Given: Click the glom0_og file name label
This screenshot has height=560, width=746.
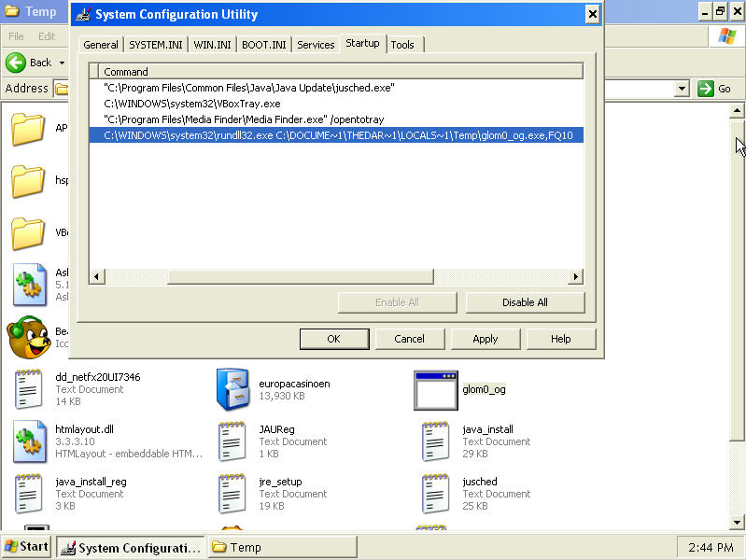Looking at the screenshot, I should coord(484,389).
